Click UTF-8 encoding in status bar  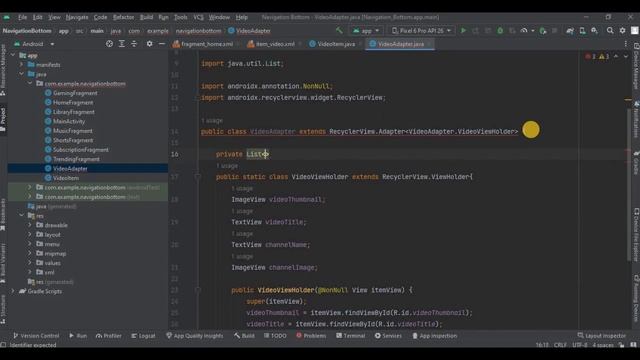[x=580, y=345]
